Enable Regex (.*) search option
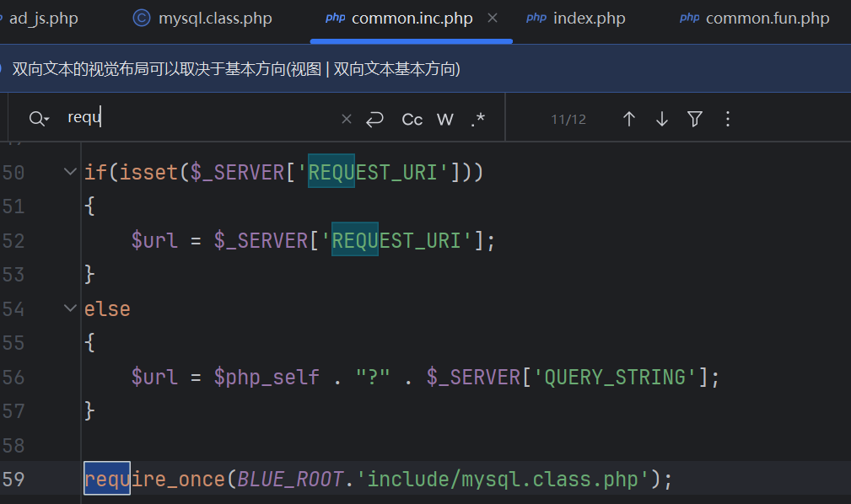This screenshot has width=851, height=504. click(x=477, y=119)
